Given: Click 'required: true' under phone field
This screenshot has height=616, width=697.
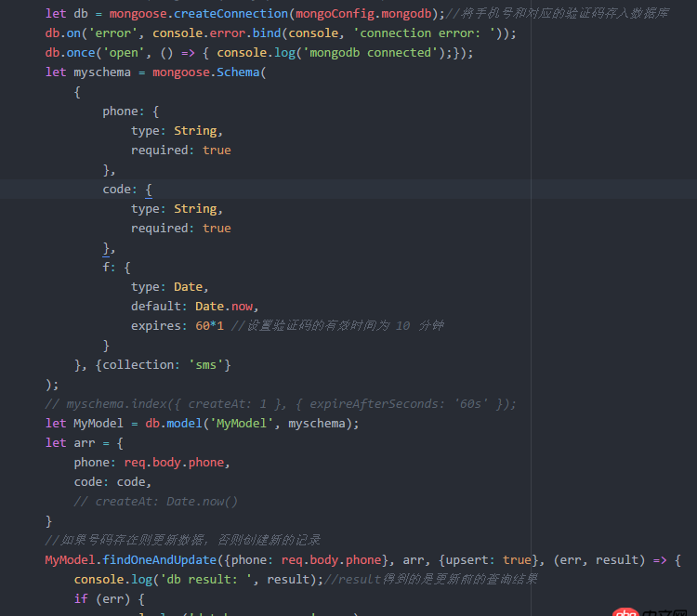Looking at the screenshot, I should coord(181,151).
